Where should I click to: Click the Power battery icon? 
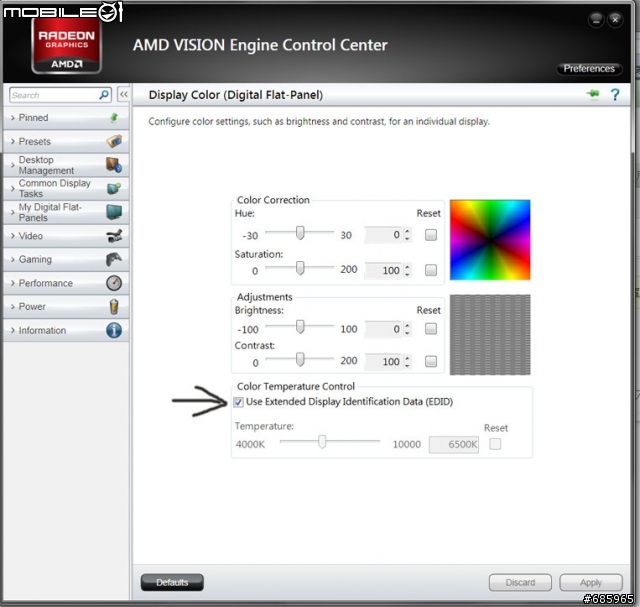tap(114, 307)
